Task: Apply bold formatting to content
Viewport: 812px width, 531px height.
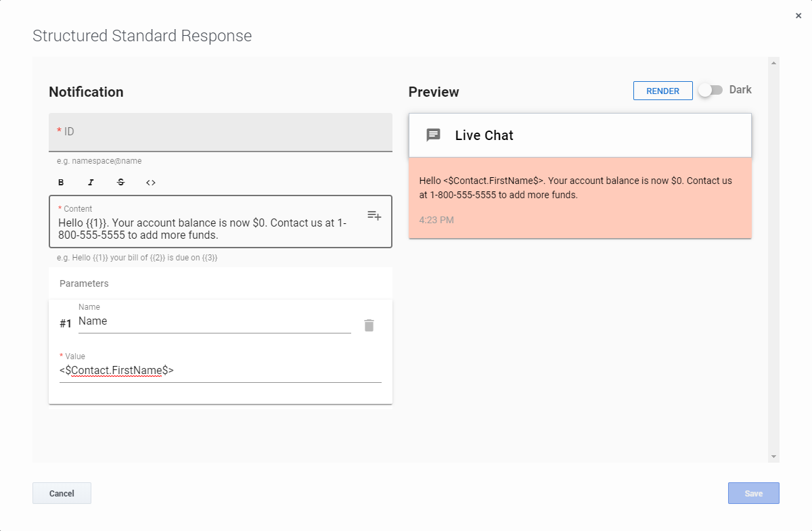Action: pos(61,183)
